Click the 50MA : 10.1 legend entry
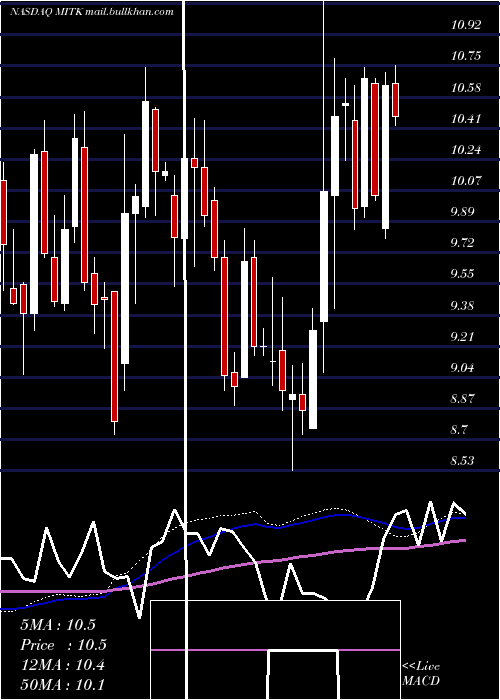Viewport: 500px width, 700px height. (x=62, y=684)
